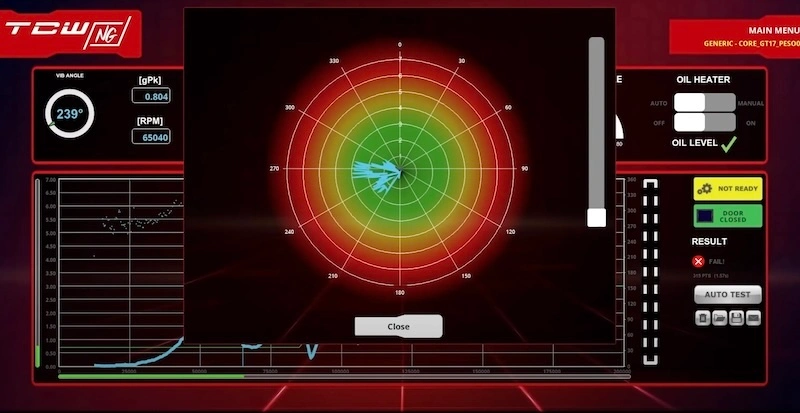Image resolution: width=800 pixels, height=413 pixels.
Task: Click the red FAIL result icon
Action: click(x=699, y=261)
